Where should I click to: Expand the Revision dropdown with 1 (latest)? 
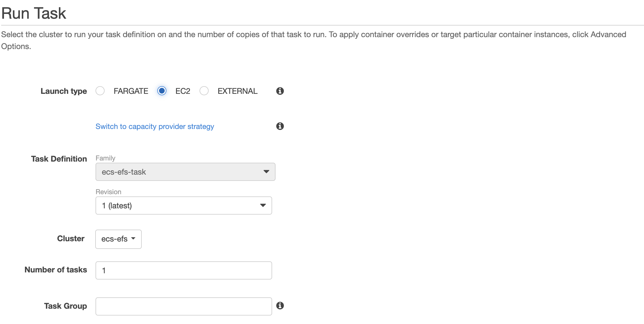coord(184,206)
